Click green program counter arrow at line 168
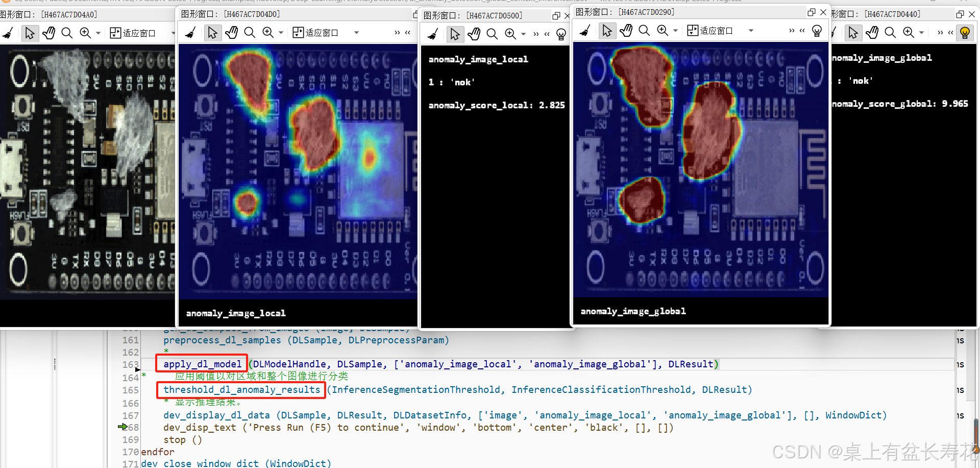The image size is (980, 468). point(122,427)
